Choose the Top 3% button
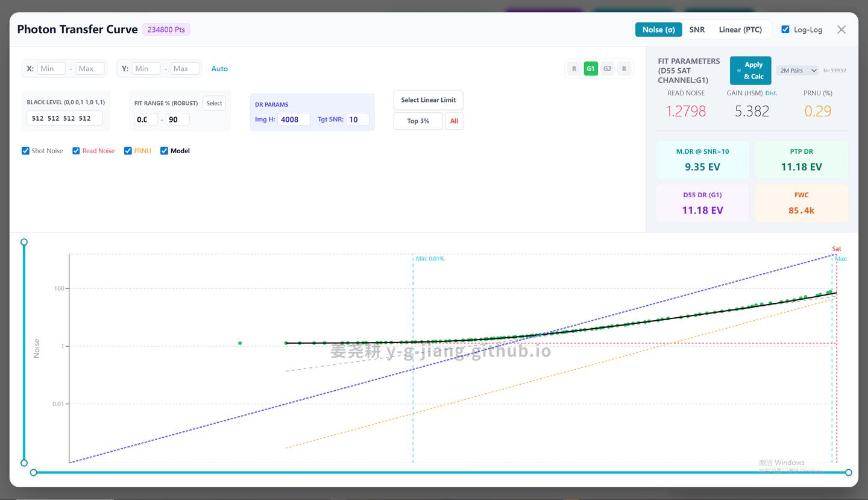The image size is (868, 500). point(418,121)
